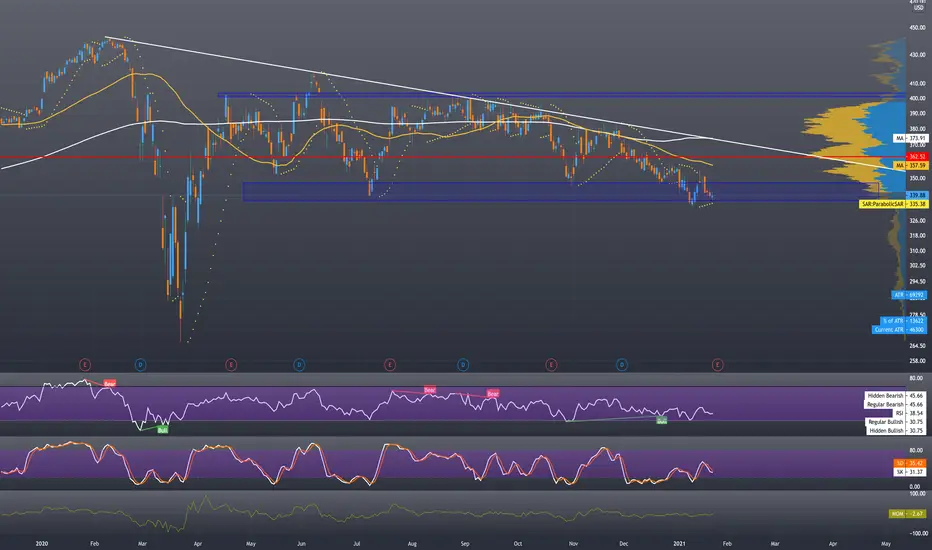
Task: Open the dividend marker near June 2020
Action: click(x=300, y=364)
